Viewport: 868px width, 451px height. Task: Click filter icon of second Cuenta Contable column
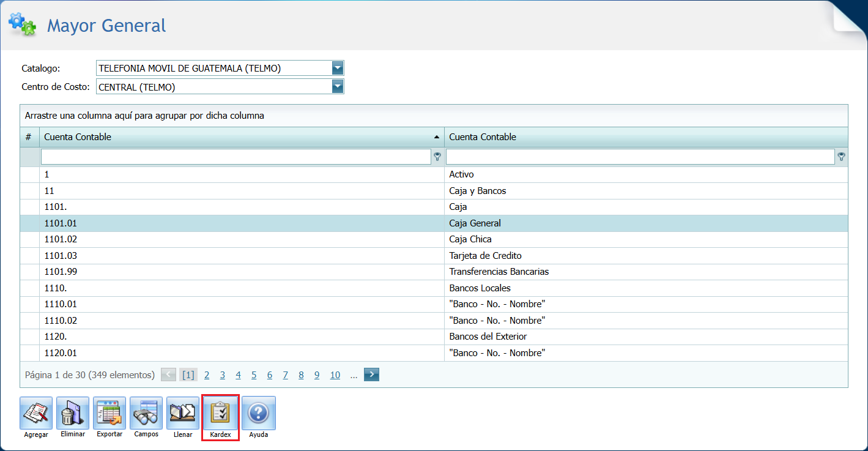pyautogui.click(x=842, y=157)
